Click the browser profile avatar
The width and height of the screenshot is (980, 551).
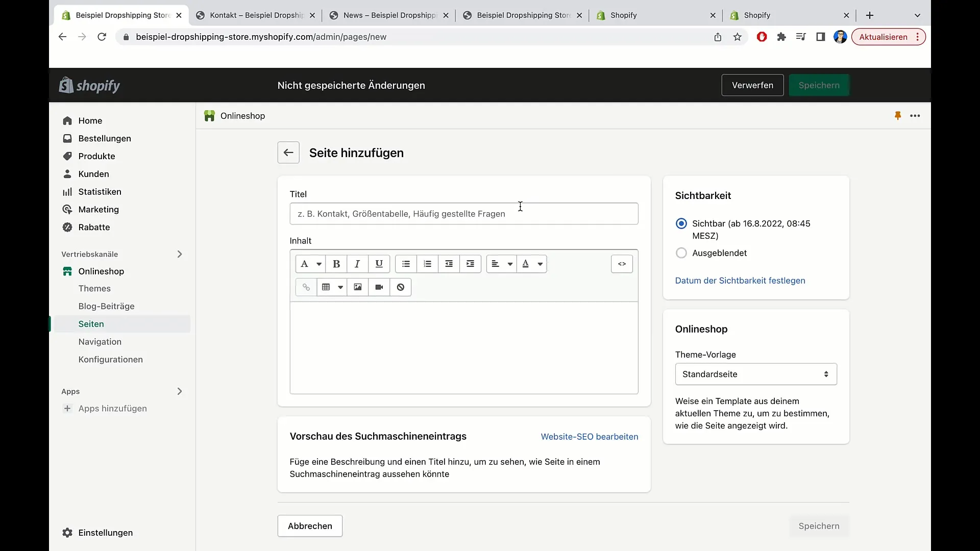(840, 37)
